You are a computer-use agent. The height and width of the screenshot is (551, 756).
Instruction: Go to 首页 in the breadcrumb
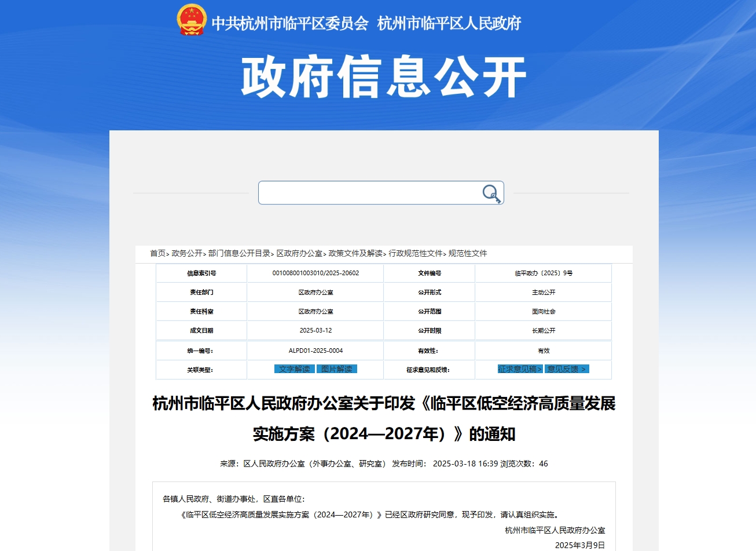pos(157,254)
